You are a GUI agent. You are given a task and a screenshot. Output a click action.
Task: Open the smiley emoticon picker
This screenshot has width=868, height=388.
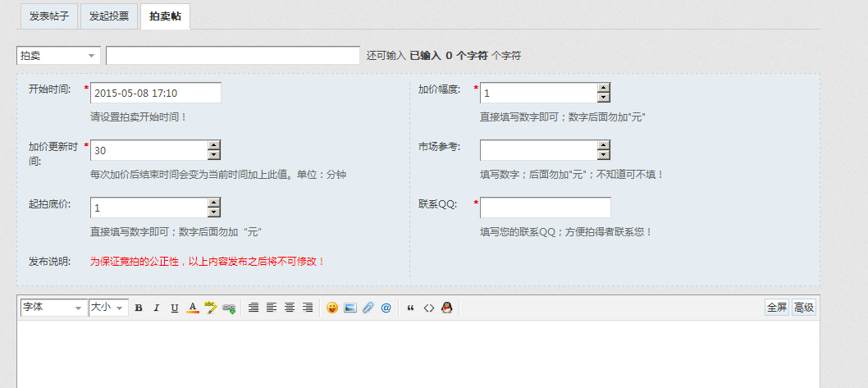(x=332, y=308)
